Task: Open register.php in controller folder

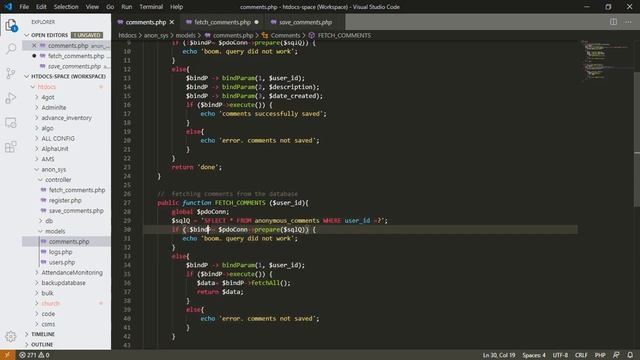Action: tap(65, 200)
